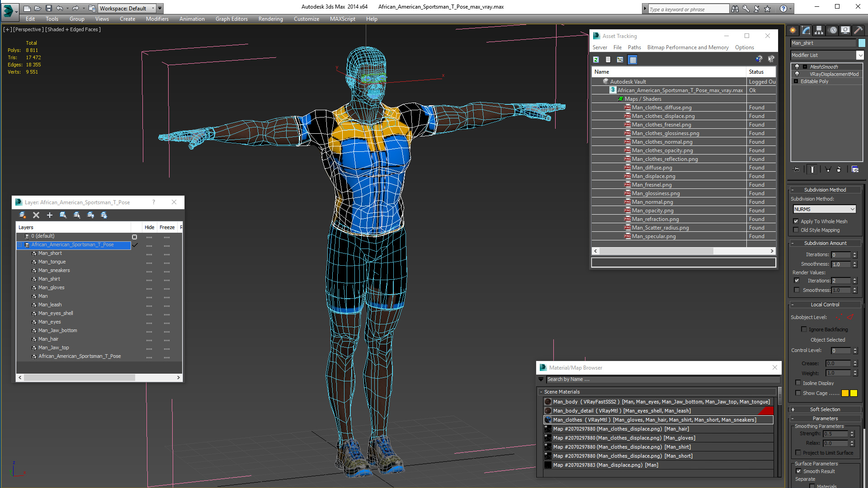This screenshot has height=488, width=868.
Task: Create new layer icon in Layer dialog
Action: 23,215
